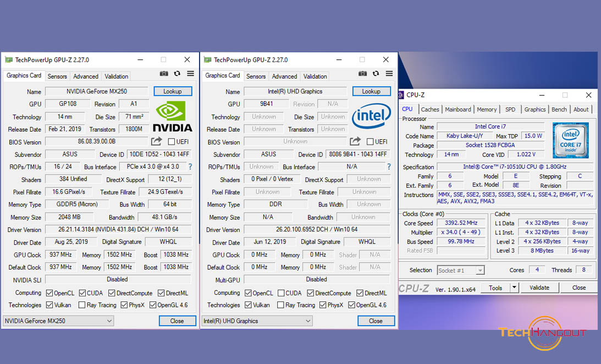Screen dimensions: 601x364
Task: Click Bus Interface question mark in Intel window
Action: (x=389, y=167)
